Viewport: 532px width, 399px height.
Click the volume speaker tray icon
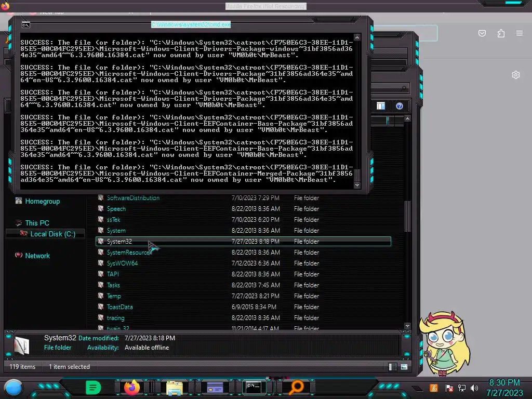[x=474, y=388]
